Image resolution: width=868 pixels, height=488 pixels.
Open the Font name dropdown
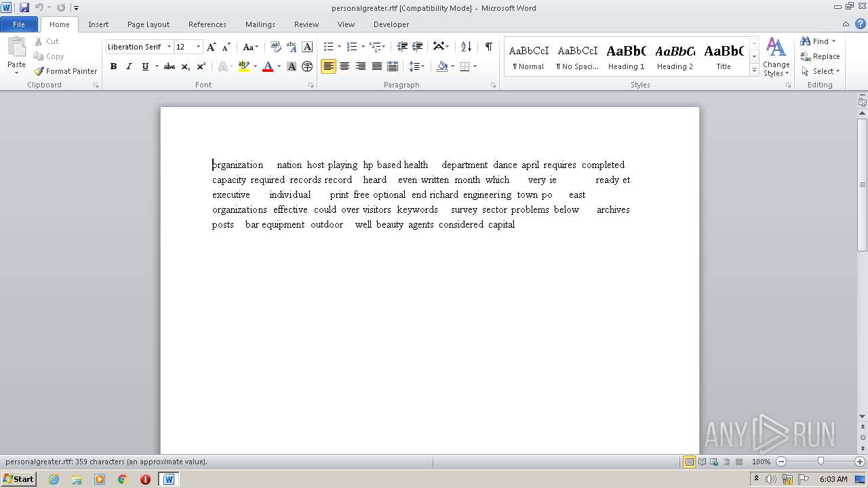coord(169,47)
